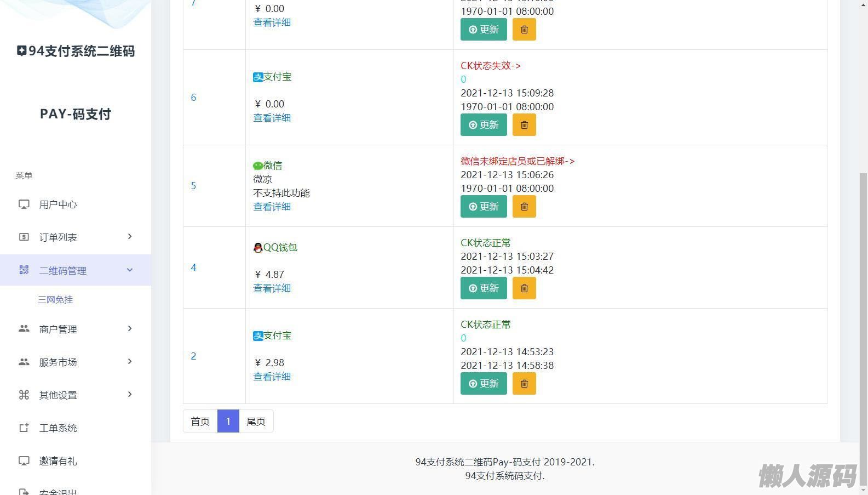
Task: Delete row 6 using trash icon
Action: point(524,125)
